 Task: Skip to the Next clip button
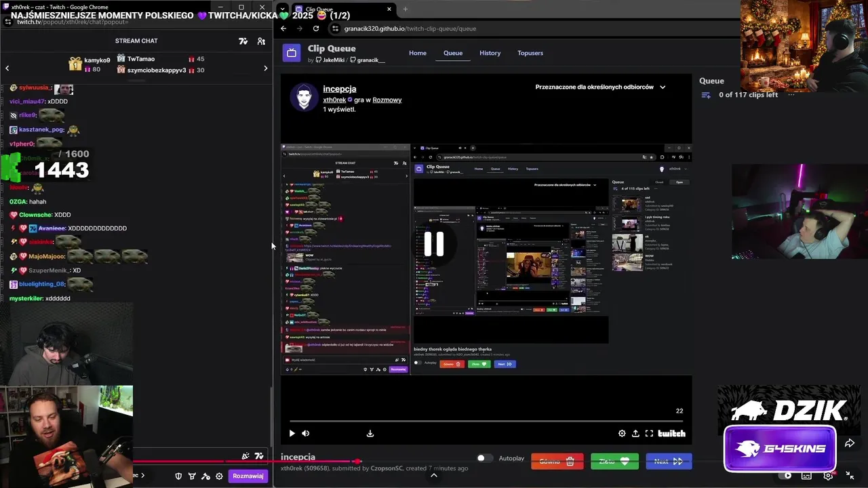[x=669, y=462]
